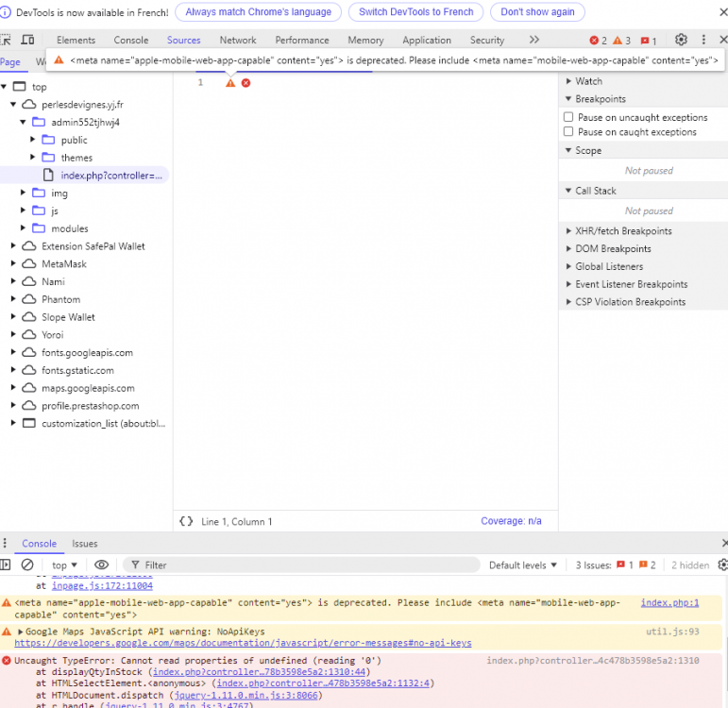Click the MetaMask cloud icon
Screen dimensions: 728x708
[28, 263]
